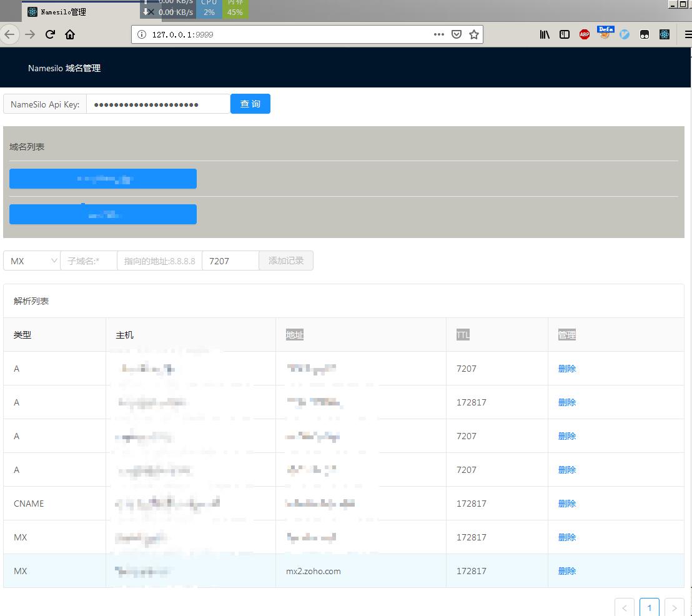Delete the second A record with TTL 172817
The width and height of the screenshot is (692, 616).
click(566, 402)
